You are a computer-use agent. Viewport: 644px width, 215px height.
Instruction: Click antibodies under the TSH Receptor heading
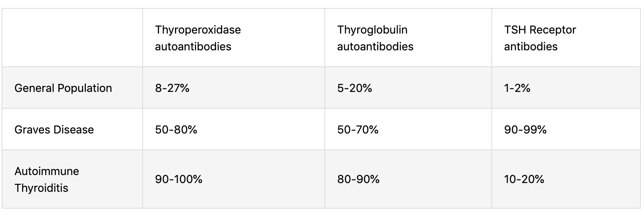[x=531, y=47]
